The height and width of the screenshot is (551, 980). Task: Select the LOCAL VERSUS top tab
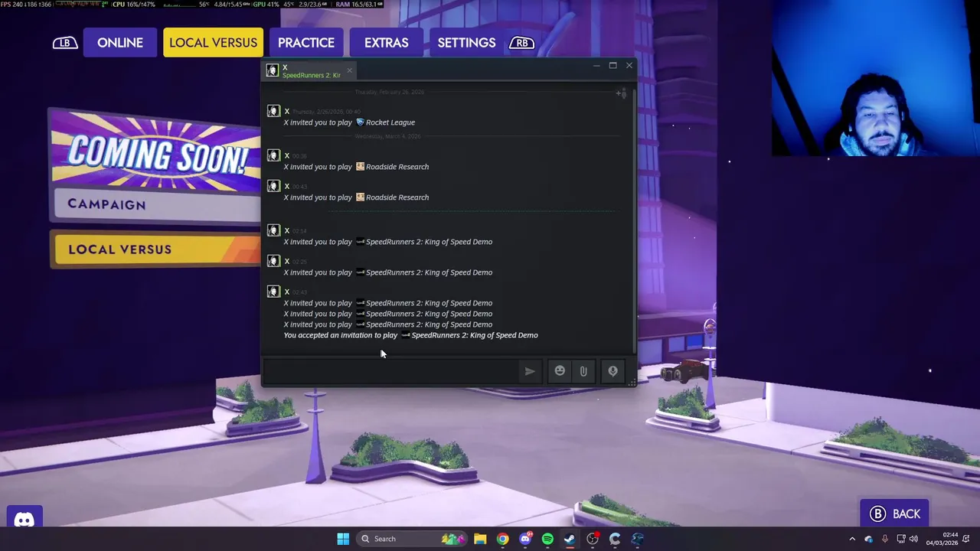point(213,43)
